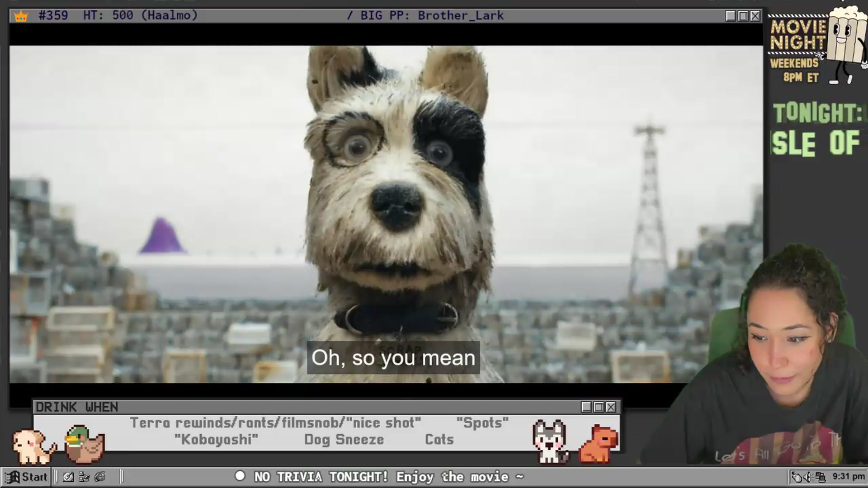Click the pixel husky dog sprite
The image size is (868, 488).
(550, 441)
